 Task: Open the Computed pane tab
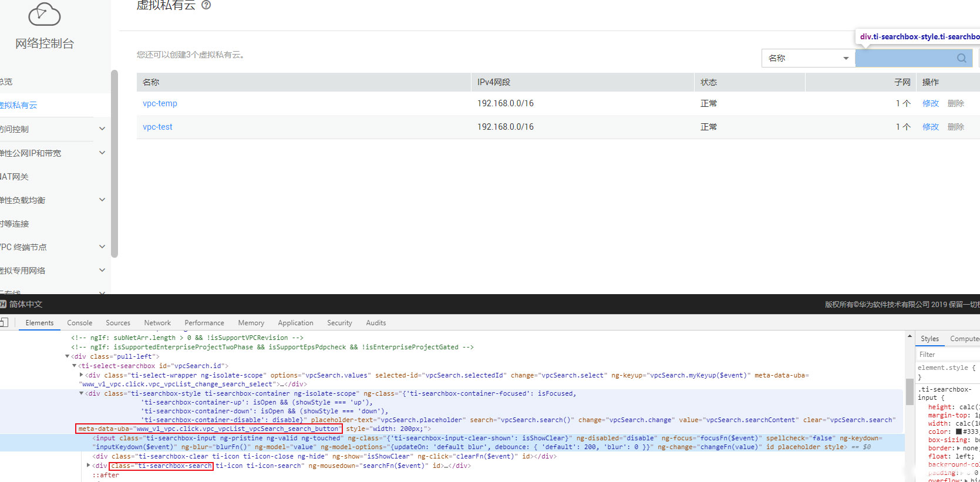tap(965, 339)
